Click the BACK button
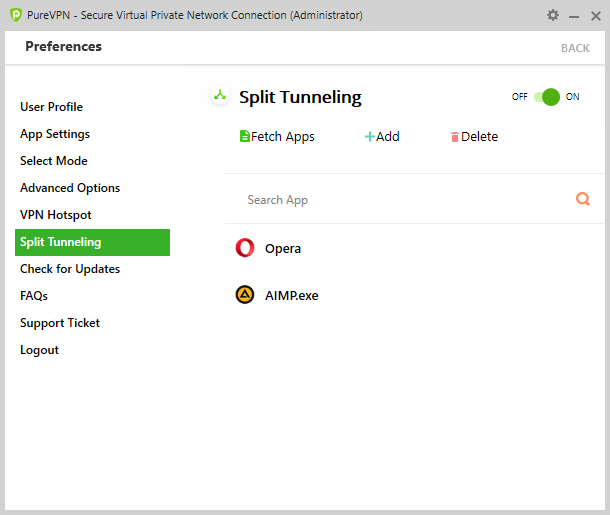The width and height of the screenshot is (610, 515). click(x=575, y=48)
